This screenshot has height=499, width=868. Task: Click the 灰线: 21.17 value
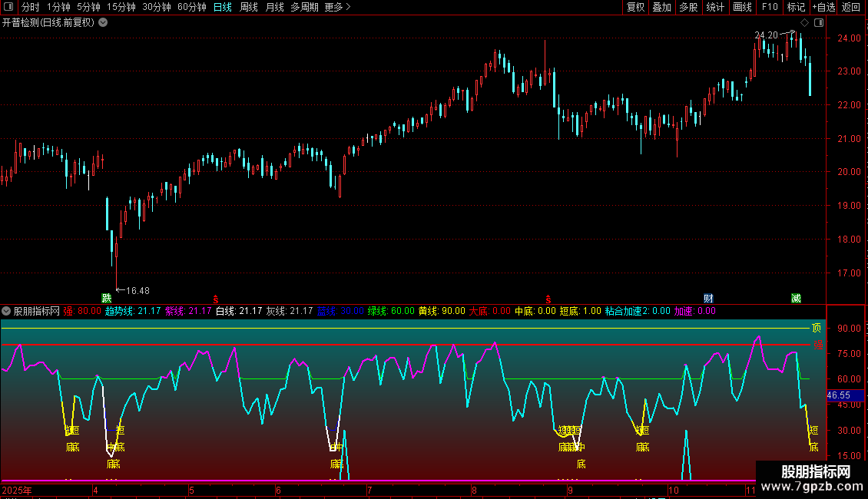(289, 311)
